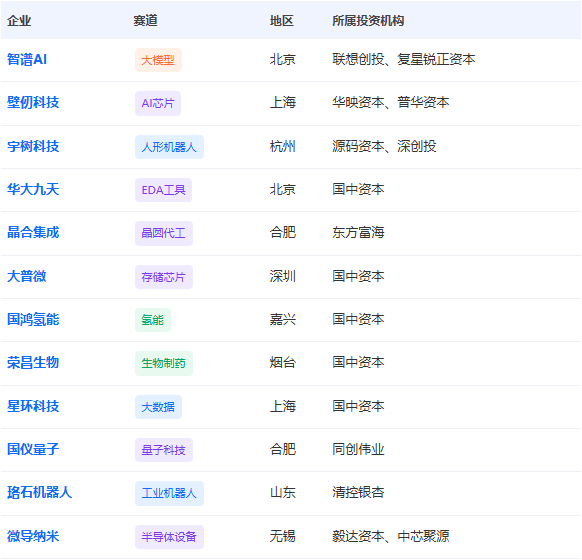Open the 国鸿氢能 company link
Screen dimensions: 582x560
click(x=33, y=320)
